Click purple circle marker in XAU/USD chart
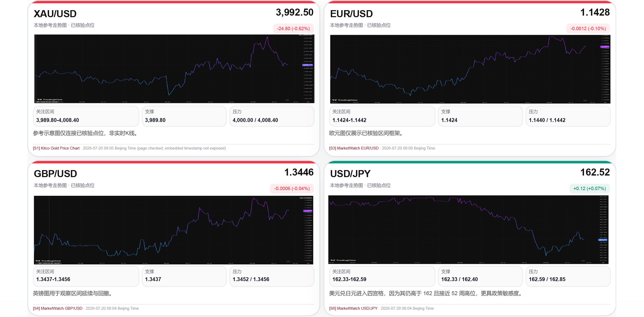This screenshot has width=644, height=317. (x=287, y=100)
